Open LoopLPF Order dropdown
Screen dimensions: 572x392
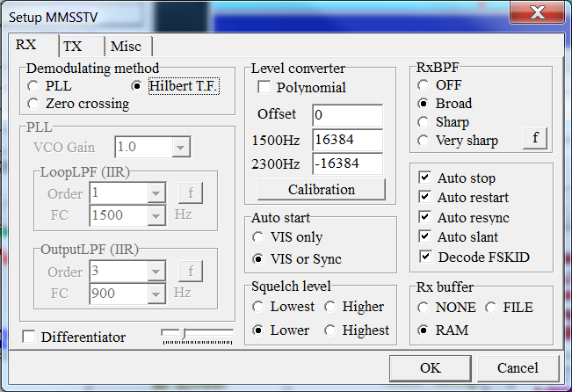[x=156, y=193]
